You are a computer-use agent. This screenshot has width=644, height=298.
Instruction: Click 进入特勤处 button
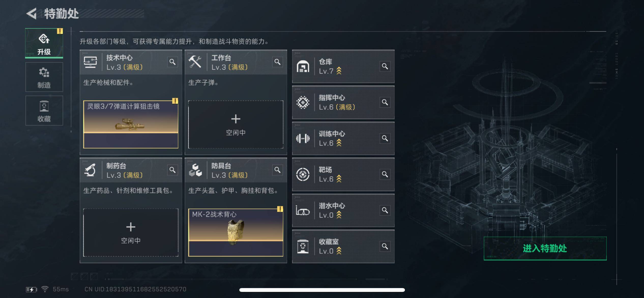pos(545,248)
